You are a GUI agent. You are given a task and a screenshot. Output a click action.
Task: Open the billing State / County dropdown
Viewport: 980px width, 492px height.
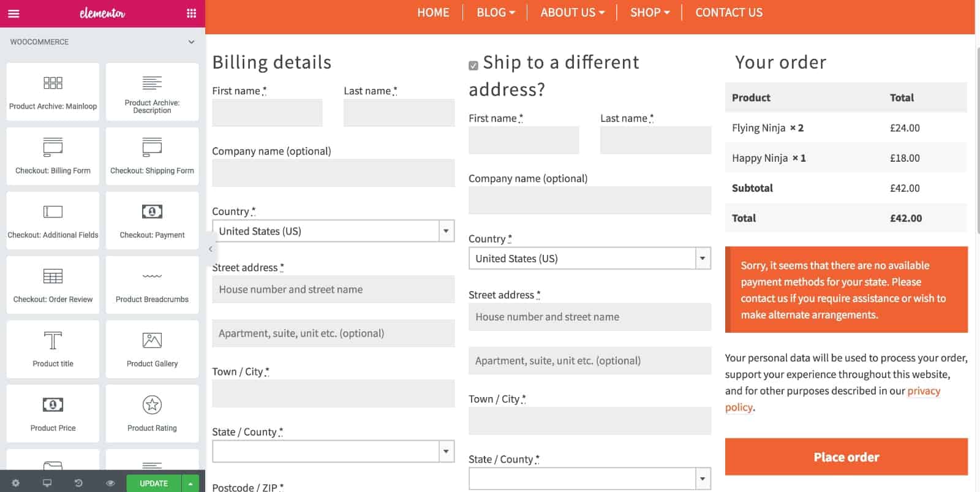pyautogui.click(x=333, y=452)
